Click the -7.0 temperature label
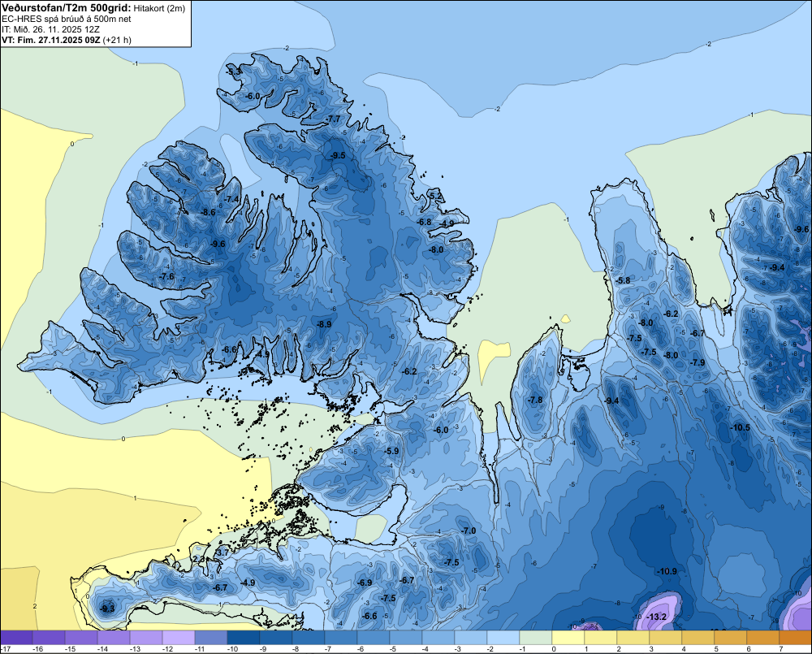 coord(469,531)
